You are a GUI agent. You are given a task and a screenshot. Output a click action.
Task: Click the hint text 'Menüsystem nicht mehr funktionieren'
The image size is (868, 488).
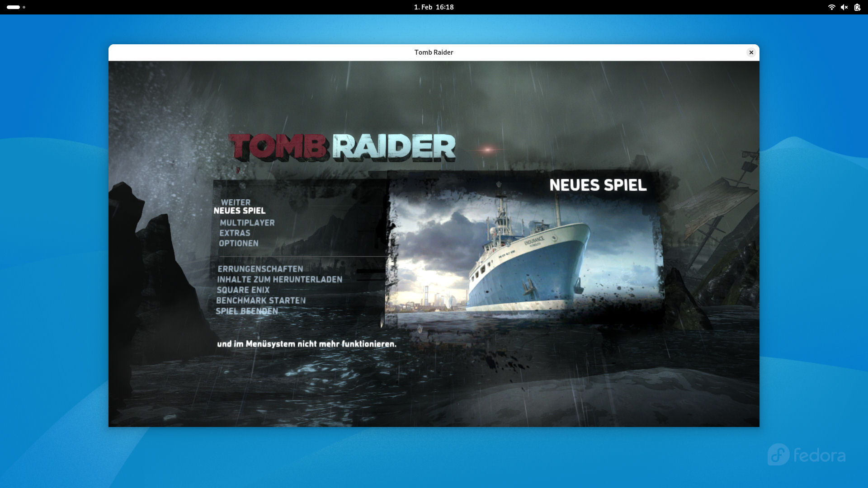click(321, 344)
